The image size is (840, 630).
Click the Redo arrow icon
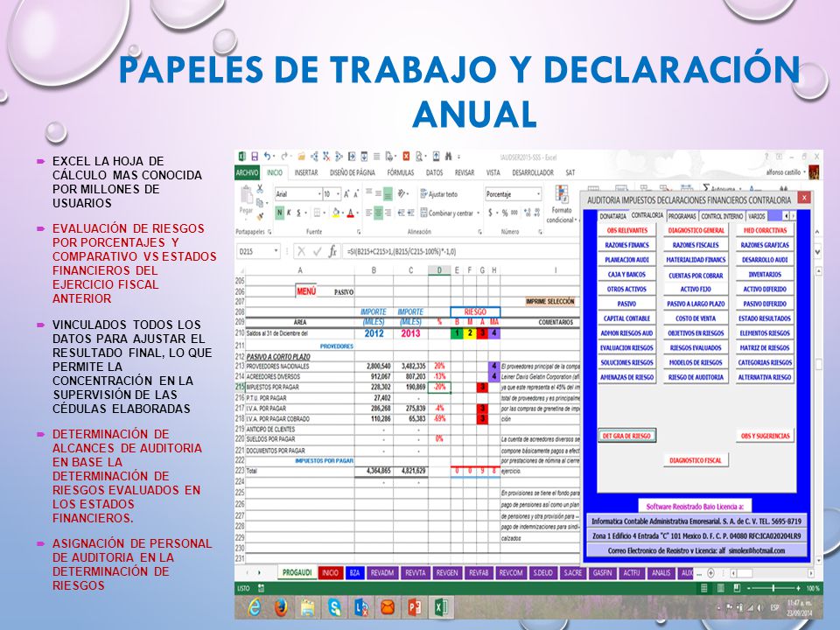pos(284,157)
